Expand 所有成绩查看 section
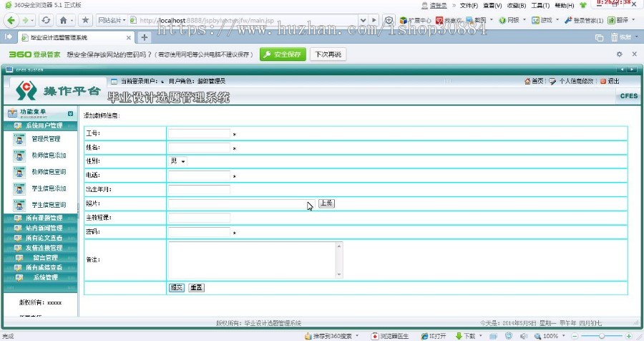This screenshot has height=341, width=644. point(41,267)
